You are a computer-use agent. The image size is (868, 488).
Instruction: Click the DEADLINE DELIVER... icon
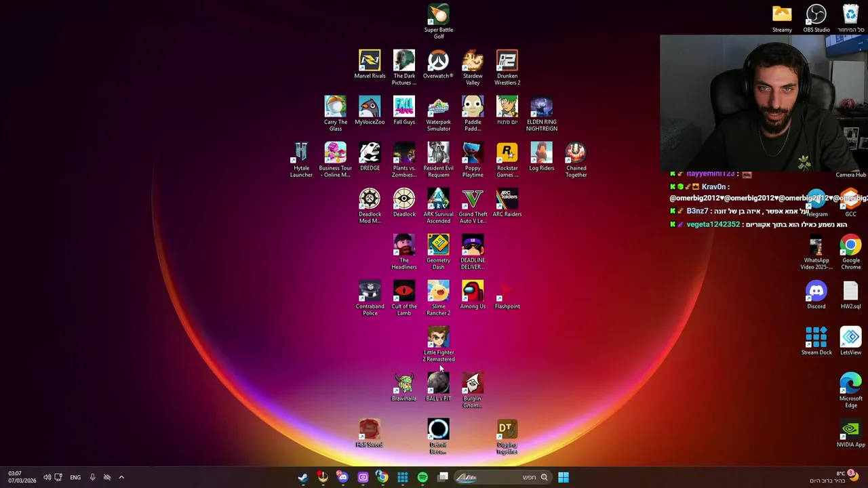tap(473, 252)
